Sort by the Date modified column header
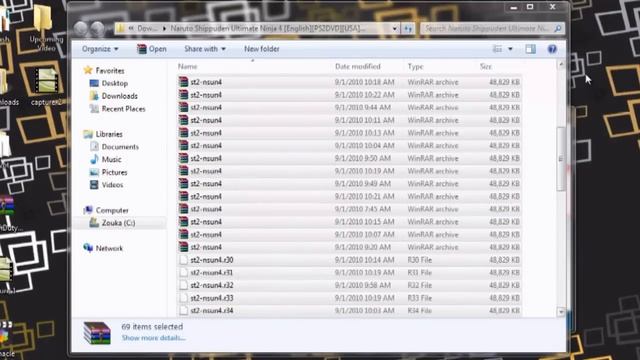The image size is (640, 360). tap(358, 67)
